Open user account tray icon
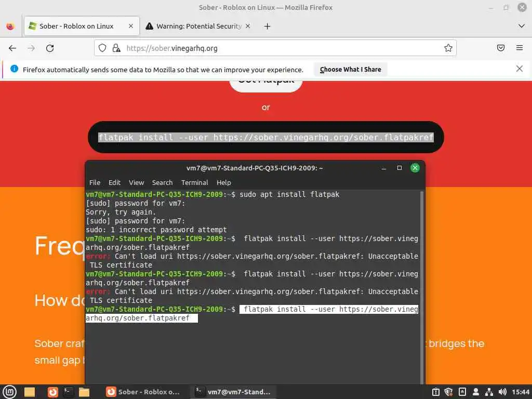The width and height of the screenshot is (532, 399). click(476, 392)
